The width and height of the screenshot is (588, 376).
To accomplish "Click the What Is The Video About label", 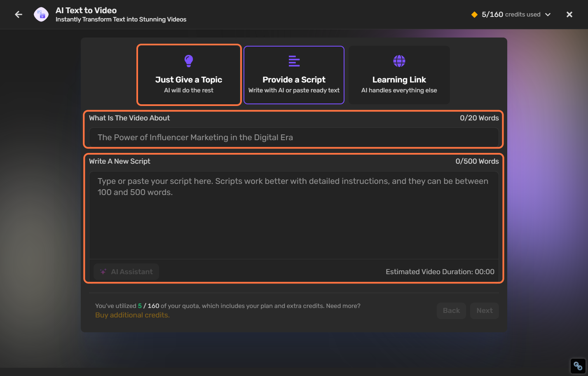I will 129,118.
